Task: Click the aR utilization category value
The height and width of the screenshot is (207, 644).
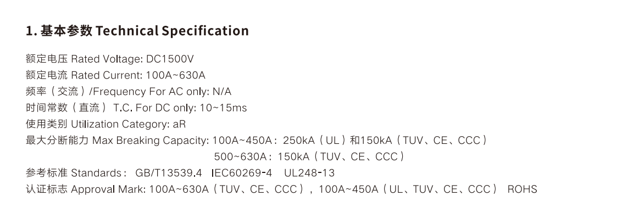Action: pyautogui.click(x=180, y=124)
